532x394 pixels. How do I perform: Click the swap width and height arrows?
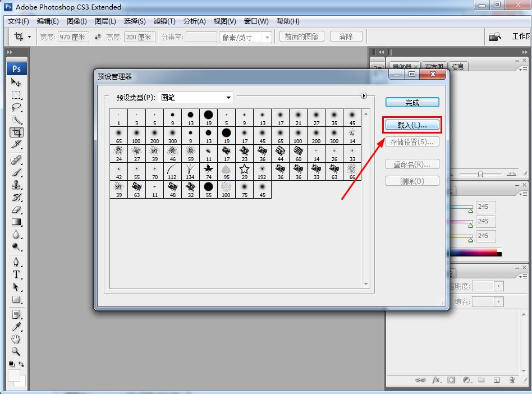pos(98,37)
